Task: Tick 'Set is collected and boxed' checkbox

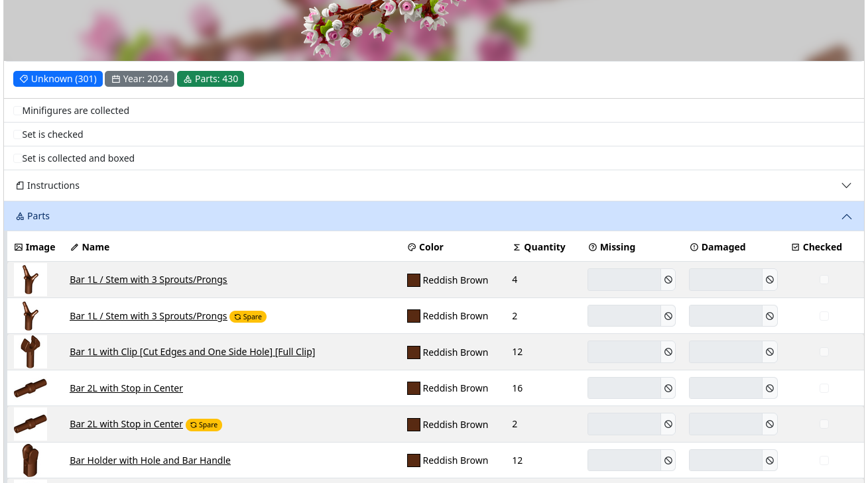Action: click(17, 158)
